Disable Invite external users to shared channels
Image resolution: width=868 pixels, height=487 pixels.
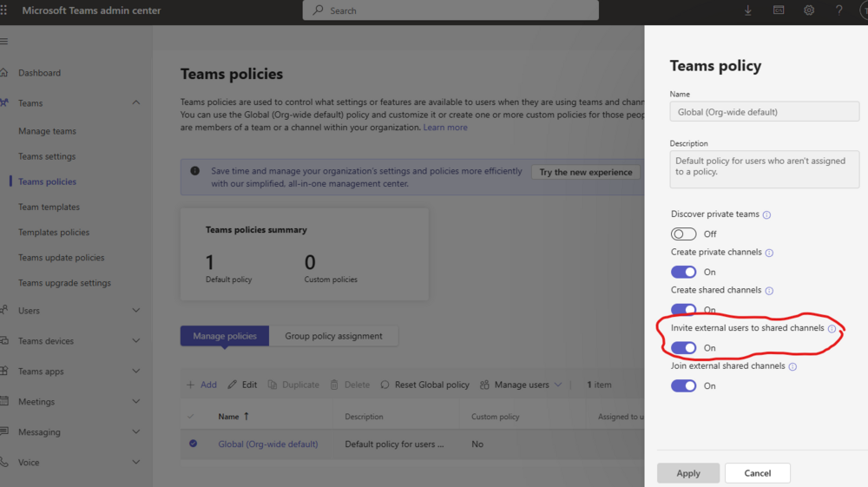(x=684, y=348)
